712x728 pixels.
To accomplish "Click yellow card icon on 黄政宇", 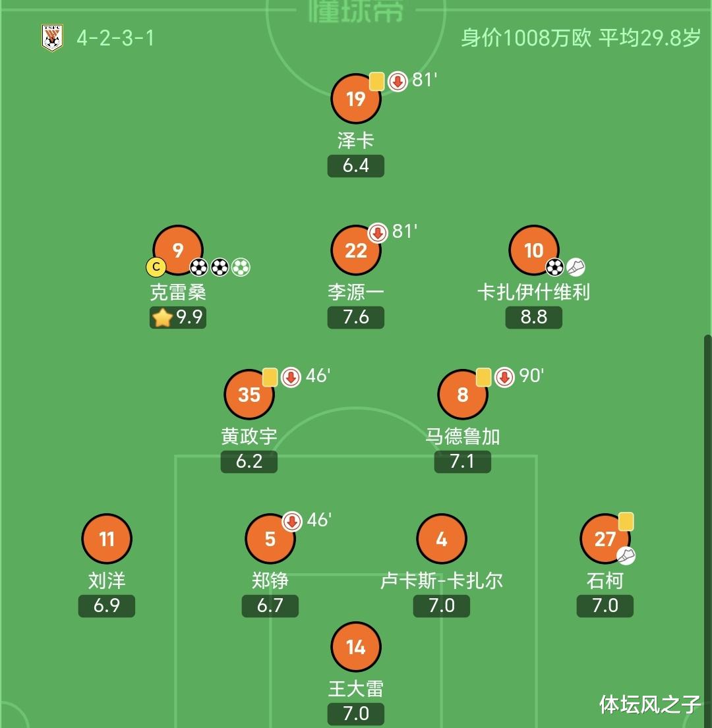I will pyautogui.click(x=270, y=377).
